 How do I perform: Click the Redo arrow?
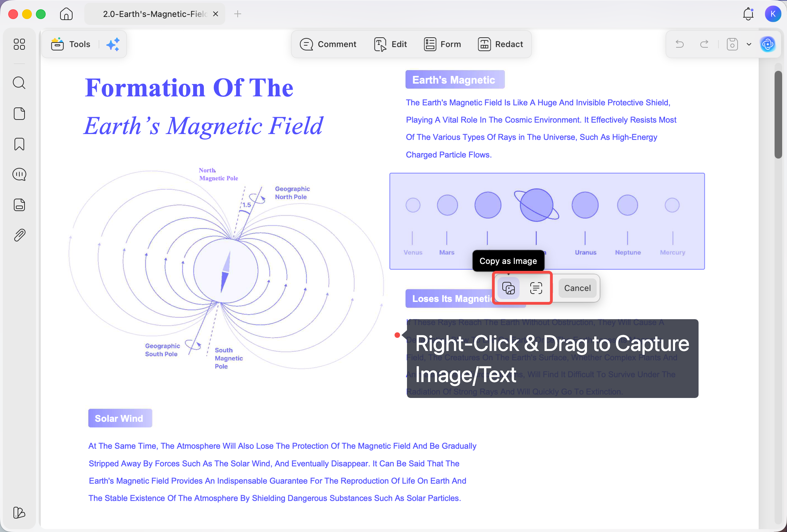pyautogui.click(x=704, y=44)
